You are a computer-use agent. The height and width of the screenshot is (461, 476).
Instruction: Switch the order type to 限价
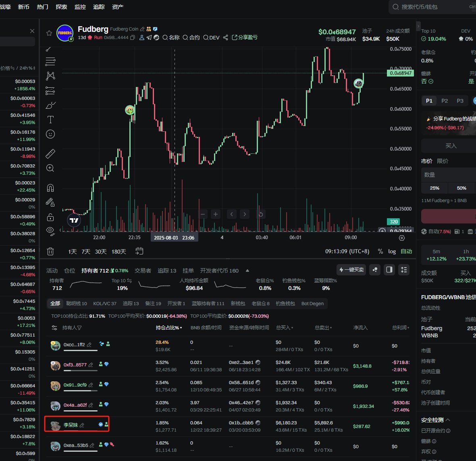pos(442,161)
